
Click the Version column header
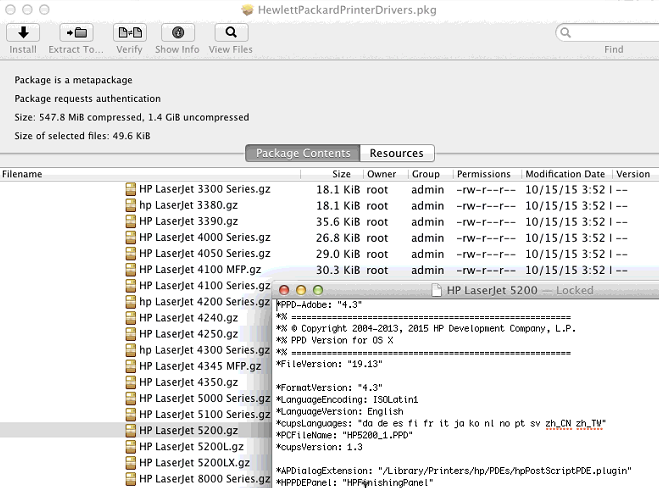click(633, 174)
